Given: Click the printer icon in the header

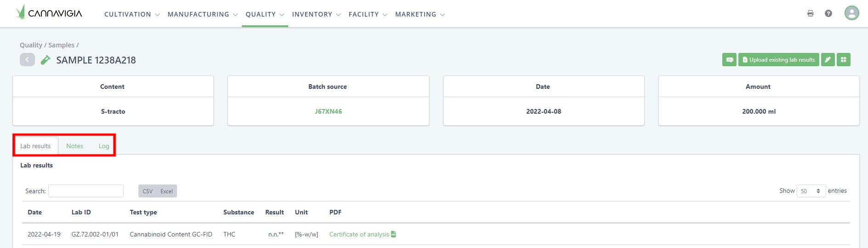Looking at the screenshot, I should point(810,13).
